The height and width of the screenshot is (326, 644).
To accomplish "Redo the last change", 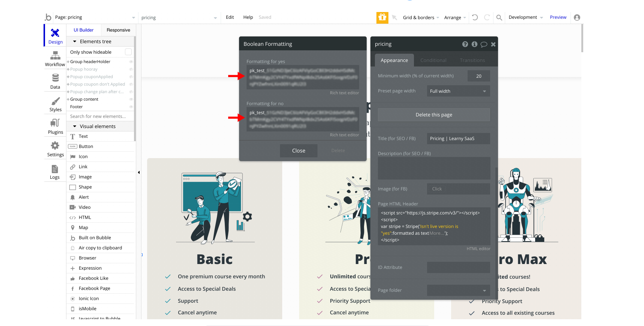I will click(487, 17).
